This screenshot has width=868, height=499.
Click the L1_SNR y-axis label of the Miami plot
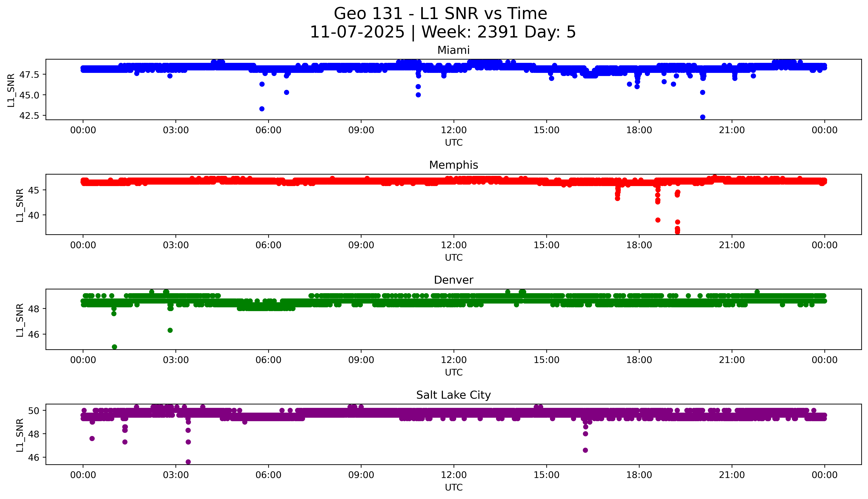tap(11, 90)
